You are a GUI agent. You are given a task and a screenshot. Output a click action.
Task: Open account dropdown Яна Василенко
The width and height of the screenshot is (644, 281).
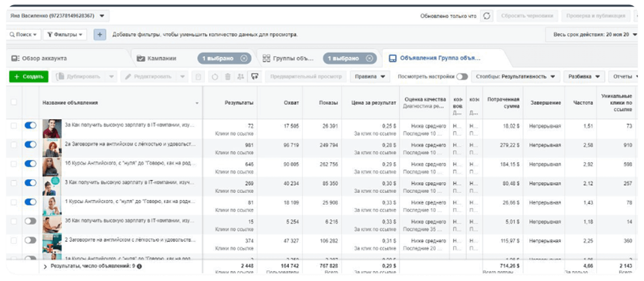tap(58, 16)
